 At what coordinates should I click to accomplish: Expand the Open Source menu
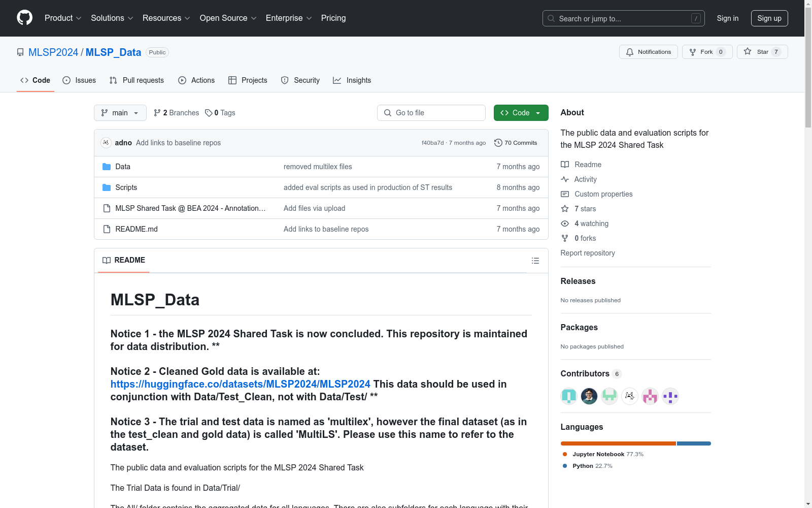(228, 18)
